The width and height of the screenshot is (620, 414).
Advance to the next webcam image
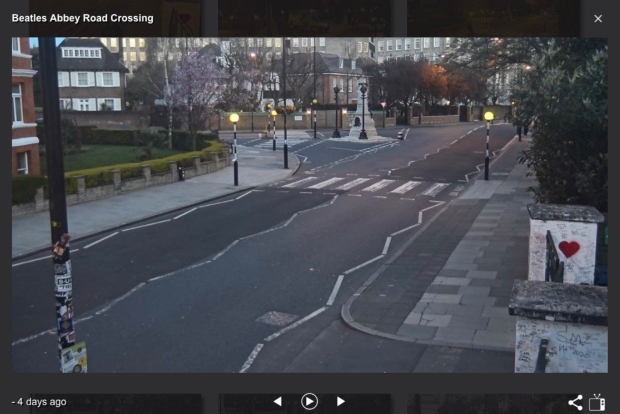[340, 401]
